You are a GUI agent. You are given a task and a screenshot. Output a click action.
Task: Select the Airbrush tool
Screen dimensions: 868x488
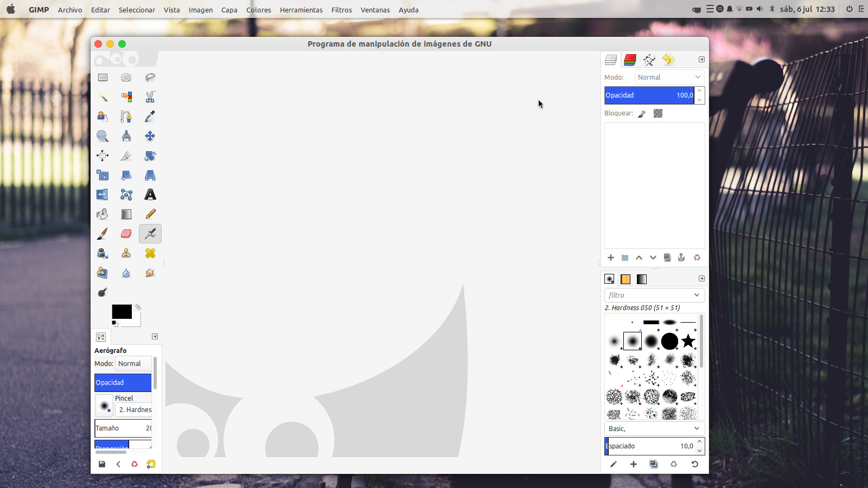[x=150, y=234]
